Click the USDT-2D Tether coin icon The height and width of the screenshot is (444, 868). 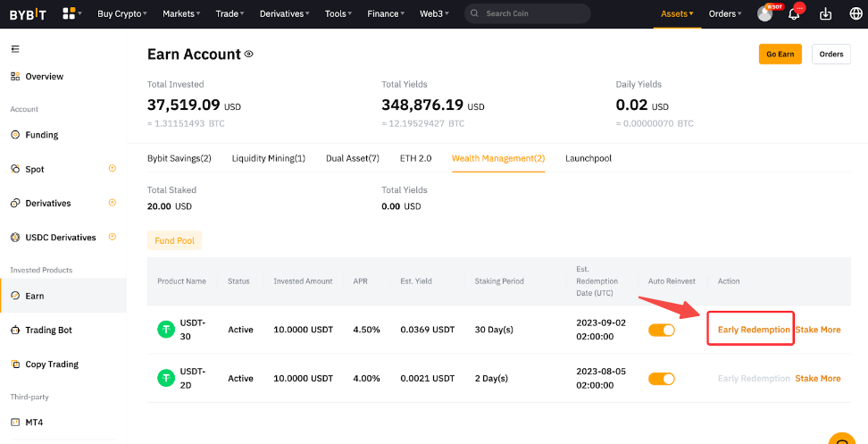pos(166,378)
